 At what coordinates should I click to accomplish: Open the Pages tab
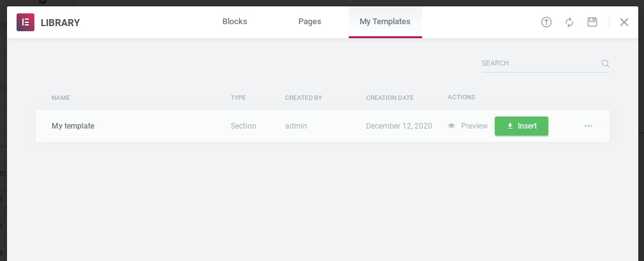[x=310, y=22]
